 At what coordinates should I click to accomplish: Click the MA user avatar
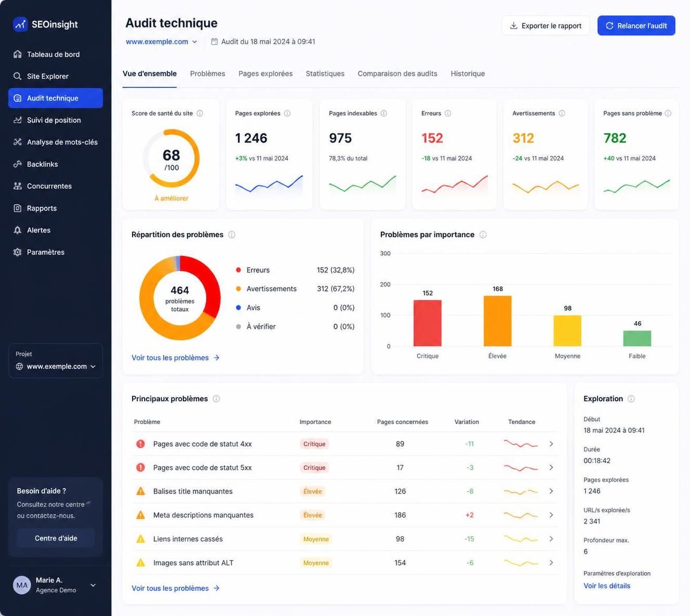pyautogui.click(x=22, y=585)
